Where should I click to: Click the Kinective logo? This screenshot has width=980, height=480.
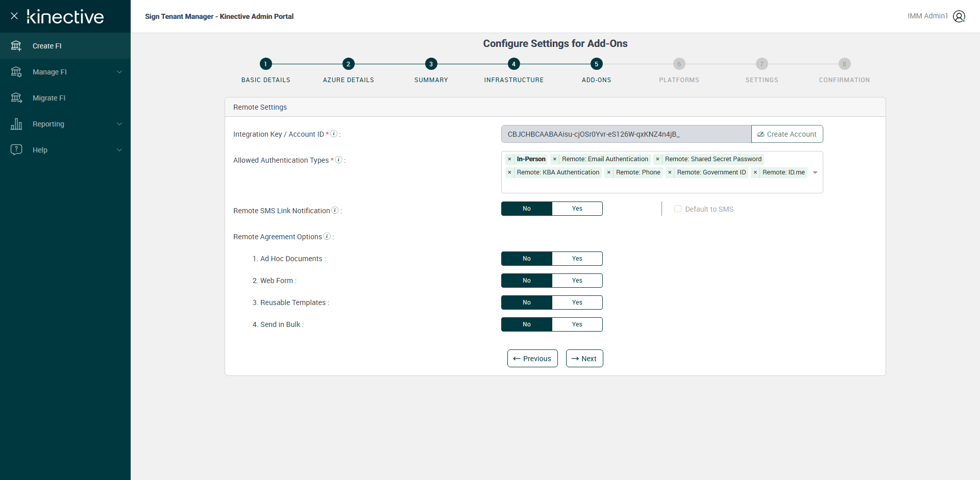65,17
